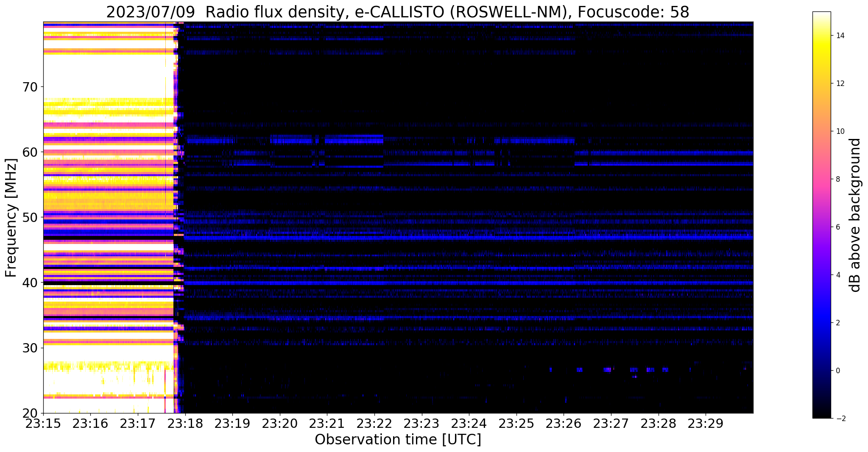Viewport: 868px width, 452px height.
Task: Click the 70 MHz frequency tick label
Action: (x=30, y=87)
